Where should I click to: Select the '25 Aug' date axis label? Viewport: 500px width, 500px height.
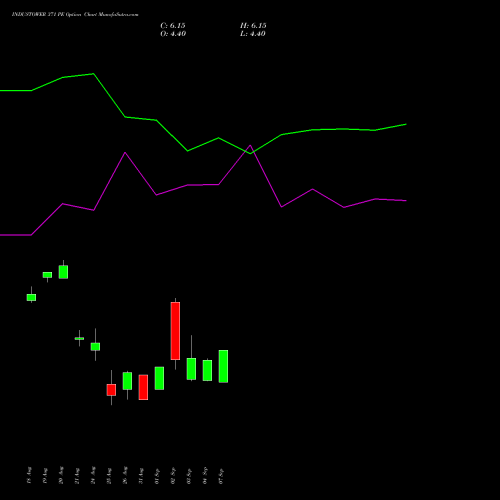pos(109,475)
